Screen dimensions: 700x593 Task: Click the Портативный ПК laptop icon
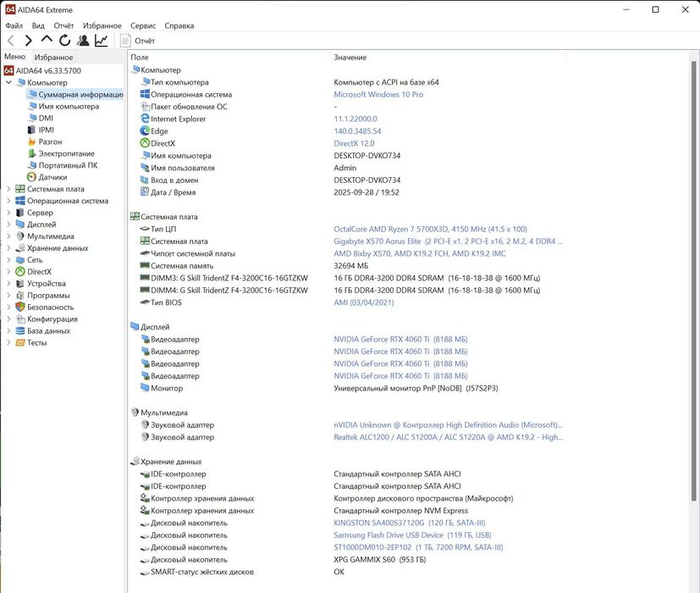pos(31,165)
